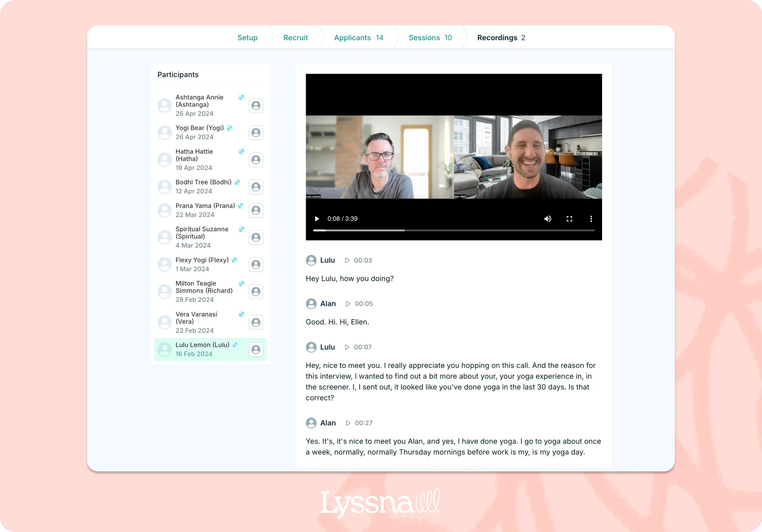Mute the video audio
The width and height of the screenshot is (762, 532).
coord(548,219)
